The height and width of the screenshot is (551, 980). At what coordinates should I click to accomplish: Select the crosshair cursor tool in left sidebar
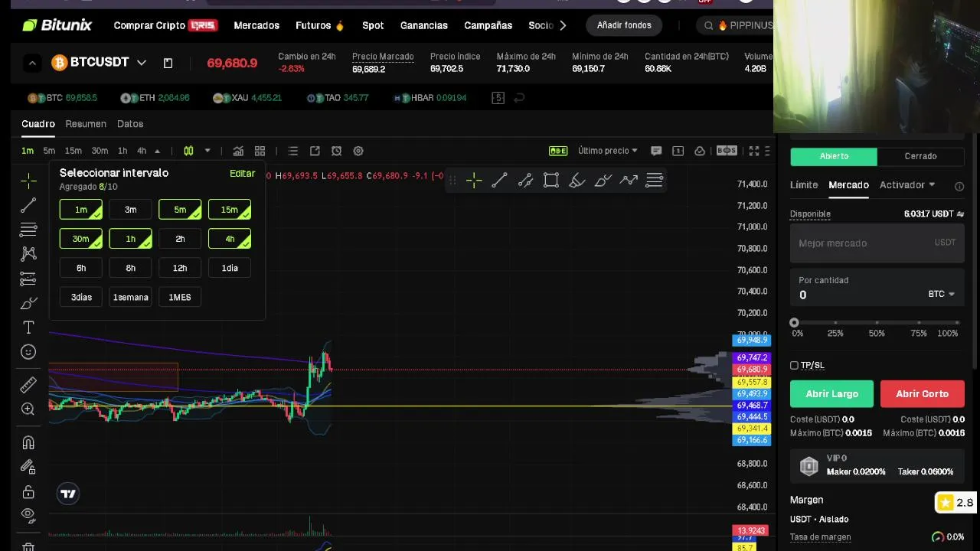coord(28,181)
